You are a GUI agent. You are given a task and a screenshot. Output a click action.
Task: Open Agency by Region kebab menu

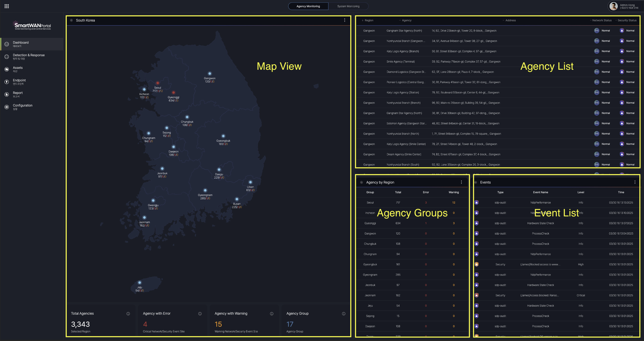pos(461,182)
